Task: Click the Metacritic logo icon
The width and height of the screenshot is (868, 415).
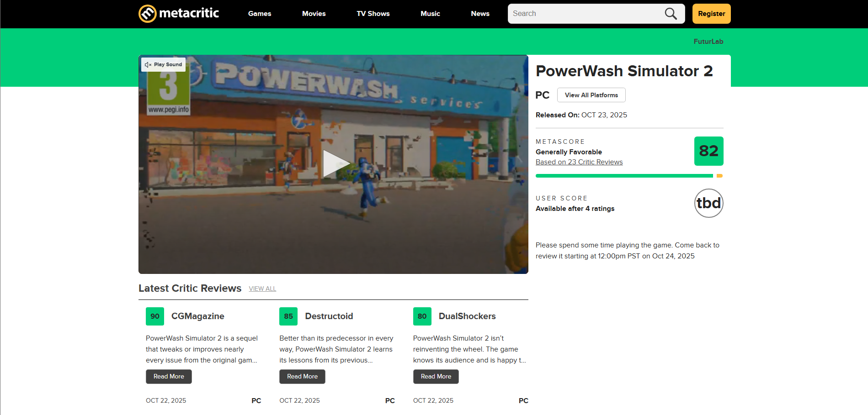Action: [x=148, y=14]
